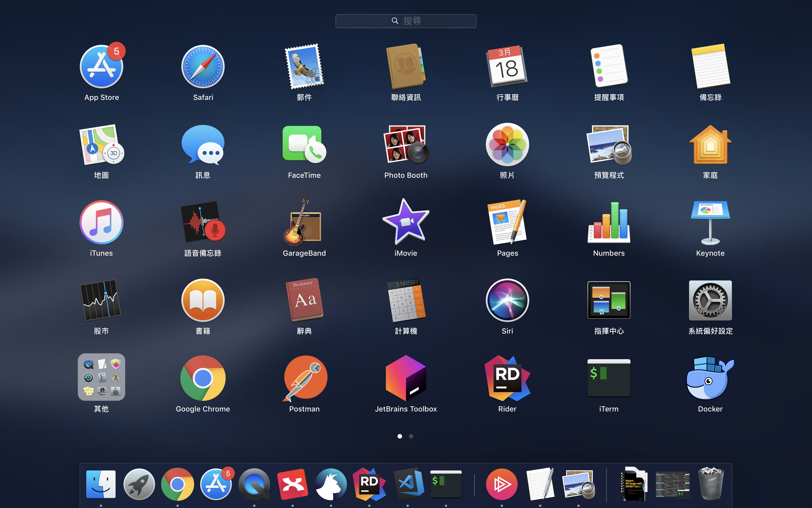The width and height of the screenshot is (812, 508).
Task: Open Preview in the Dock
Action: coord(579,484)
